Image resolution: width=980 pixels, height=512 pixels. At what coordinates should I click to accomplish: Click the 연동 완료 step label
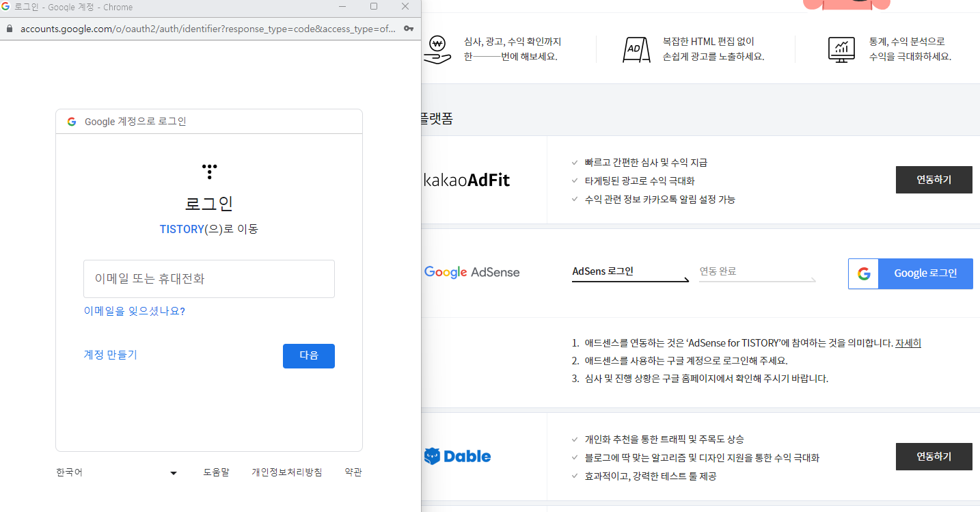[718, 271]
